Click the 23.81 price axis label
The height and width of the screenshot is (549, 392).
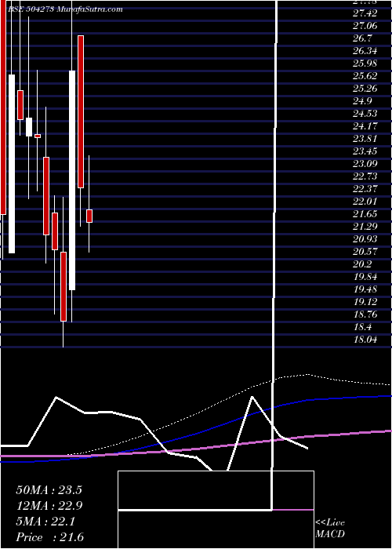(365, 139)
